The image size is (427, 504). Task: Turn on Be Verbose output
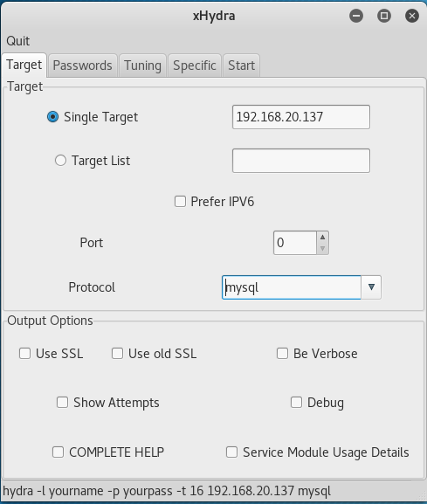pyautogui.click(x=282, y=353)
